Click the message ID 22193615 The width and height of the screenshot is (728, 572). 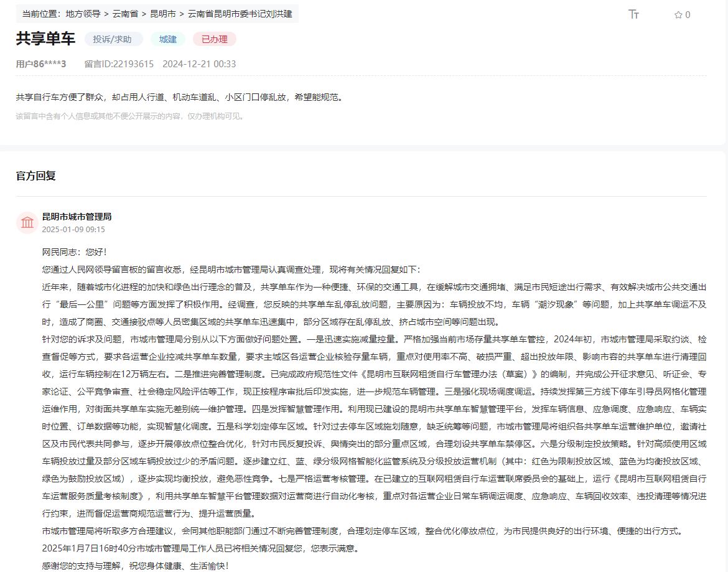click(119, 64)
